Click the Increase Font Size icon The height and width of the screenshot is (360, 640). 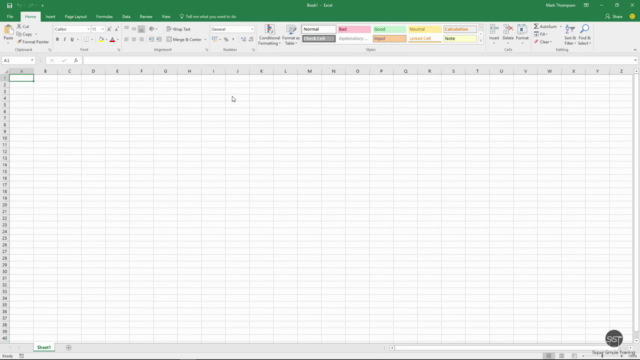coord(109,29)
